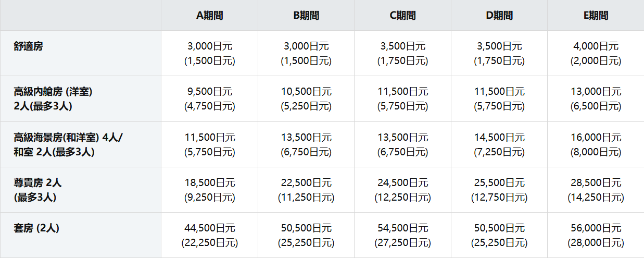Click the E期間 column header
The height and width of the screenshot is (258, 644).
click(x=596, y=16)
